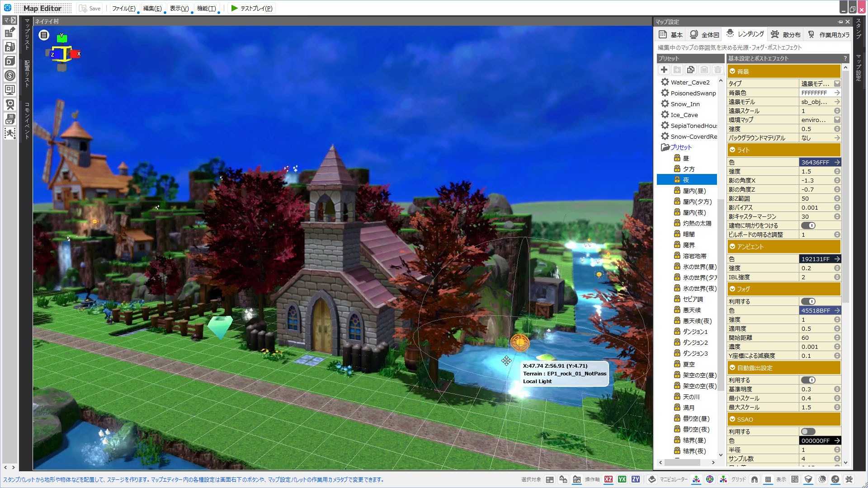Select the 夕方 preset in the list
The width and height of the screenshot is (868, 488).
[x=689, y=169]
